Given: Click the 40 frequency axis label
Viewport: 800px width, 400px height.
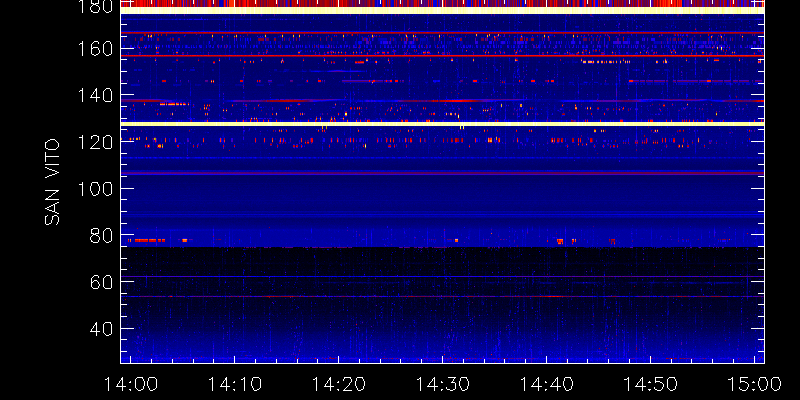Looking at the screenshot, I should (x=101, y=328).
